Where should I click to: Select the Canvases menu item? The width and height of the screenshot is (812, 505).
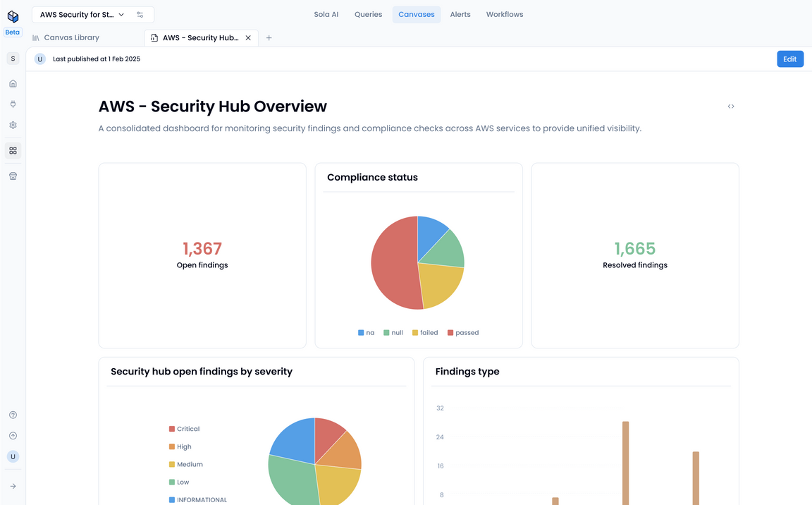(x=417, y=15)
